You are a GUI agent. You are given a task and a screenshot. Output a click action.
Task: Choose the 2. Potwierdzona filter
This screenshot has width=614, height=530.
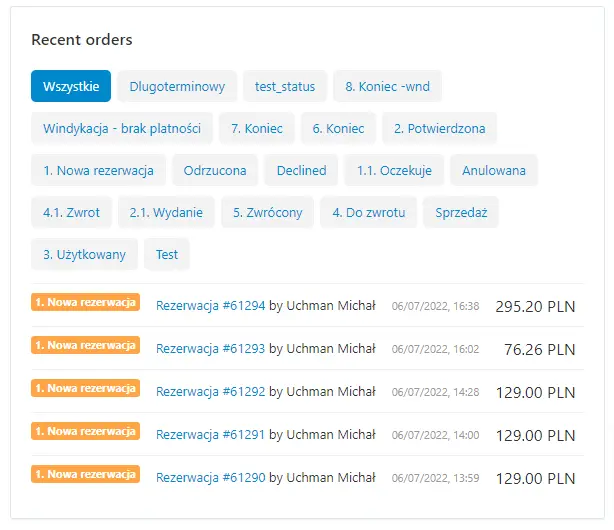coord(439,128)
